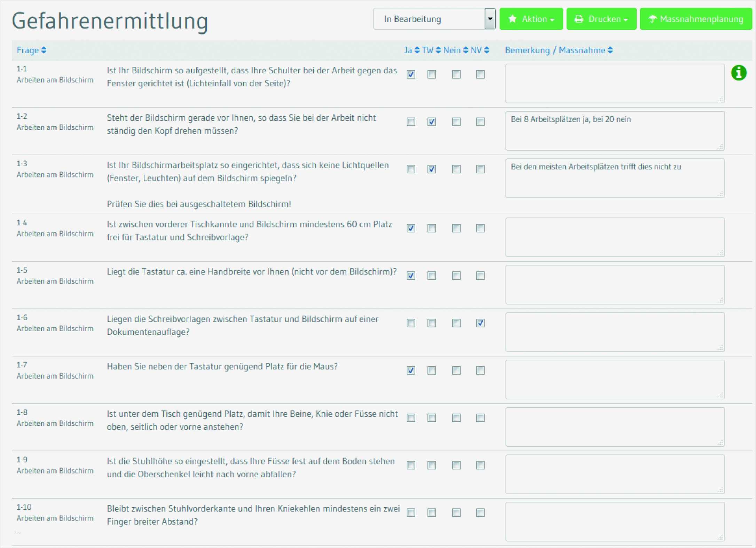Sort by the Nein column arrows
The image size is (756, 548).
click(x=466, y=50)
